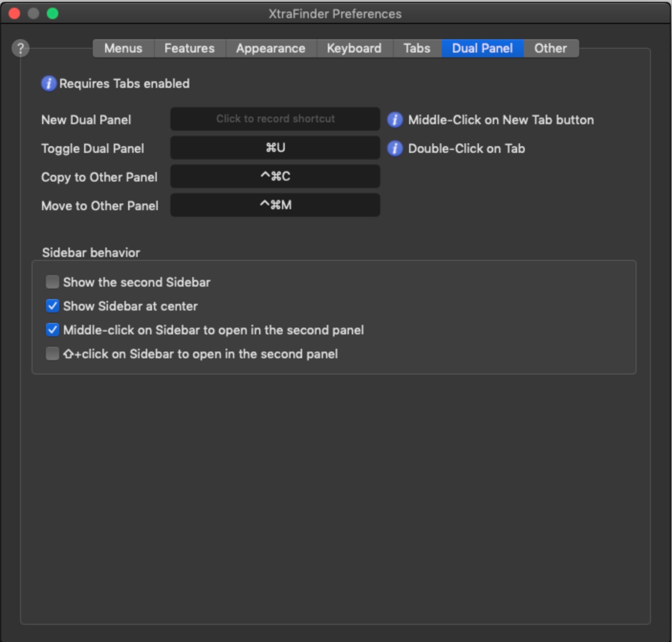Click the green zoom window button
672x642 pixels.
coord(53,13)
